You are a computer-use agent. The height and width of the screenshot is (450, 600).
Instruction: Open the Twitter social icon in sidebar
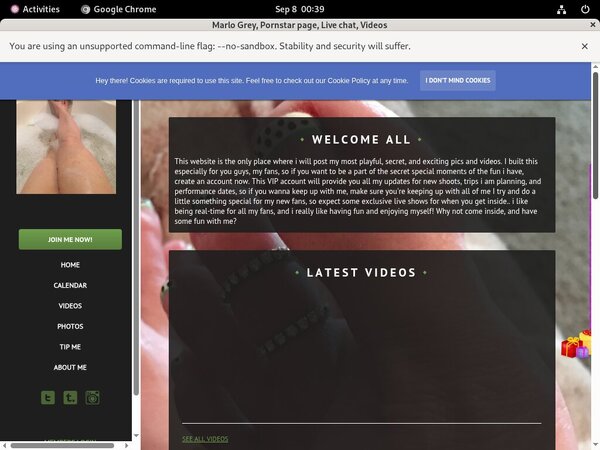[x=48, y=397]
